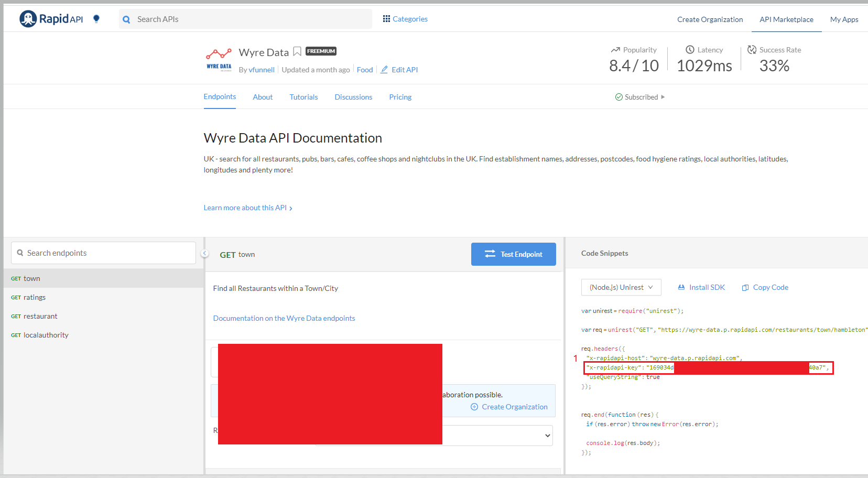This screenshot has width=868, height=478.
Task: Follow Learn more about this API link
Action: (x=248, y=208)
